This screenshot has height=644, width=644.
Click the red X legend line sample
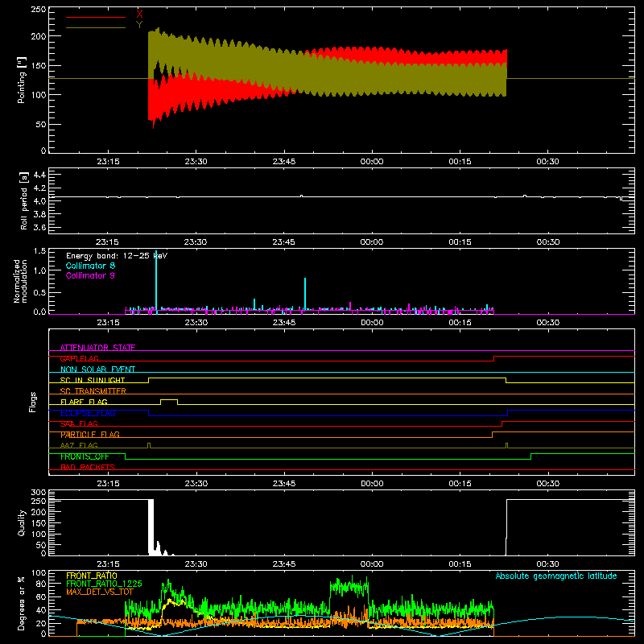(96, 17)
